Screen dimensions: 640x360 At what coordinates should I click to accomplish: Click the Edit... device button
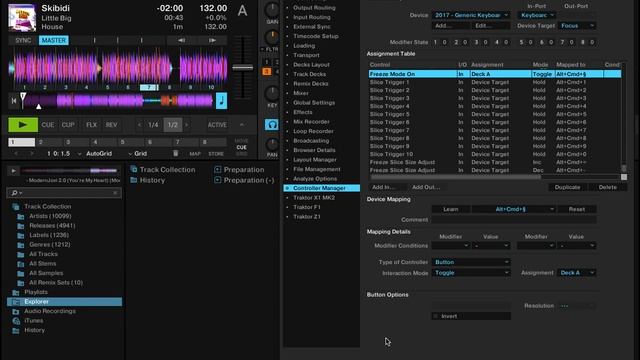tap(490, 26)
